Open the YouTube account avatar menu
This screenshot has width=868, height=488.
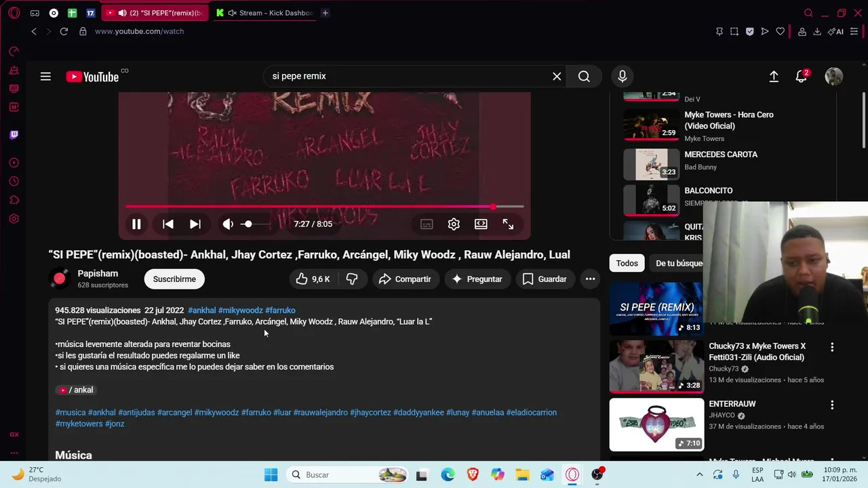pos(833,77)
